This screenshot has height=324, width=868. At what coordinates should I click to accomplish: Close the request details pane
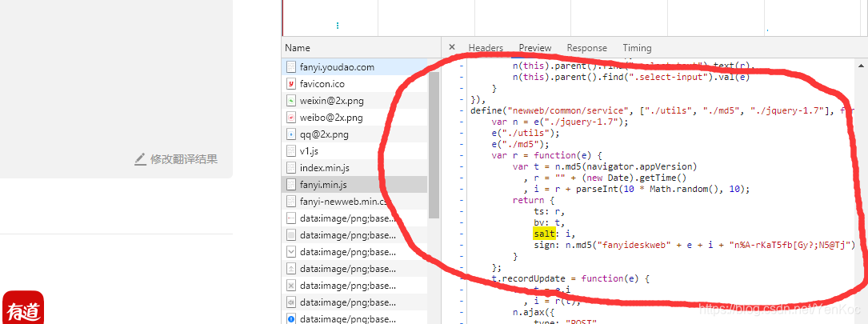point(452,47)
